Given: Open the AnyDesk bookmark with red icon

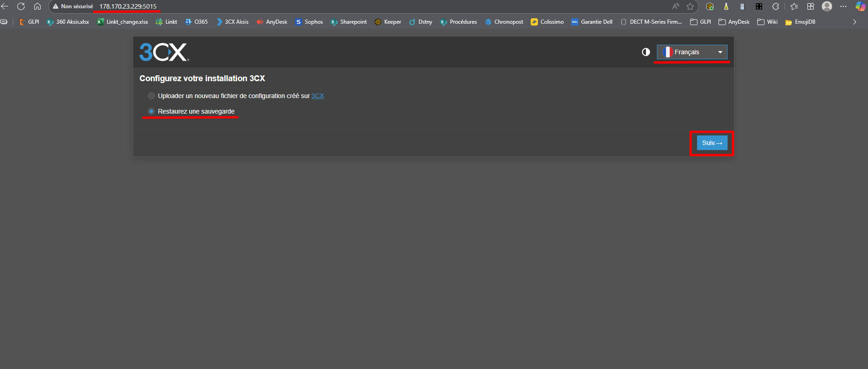Looking at the screenshot, I should click(x=272, y=22).
